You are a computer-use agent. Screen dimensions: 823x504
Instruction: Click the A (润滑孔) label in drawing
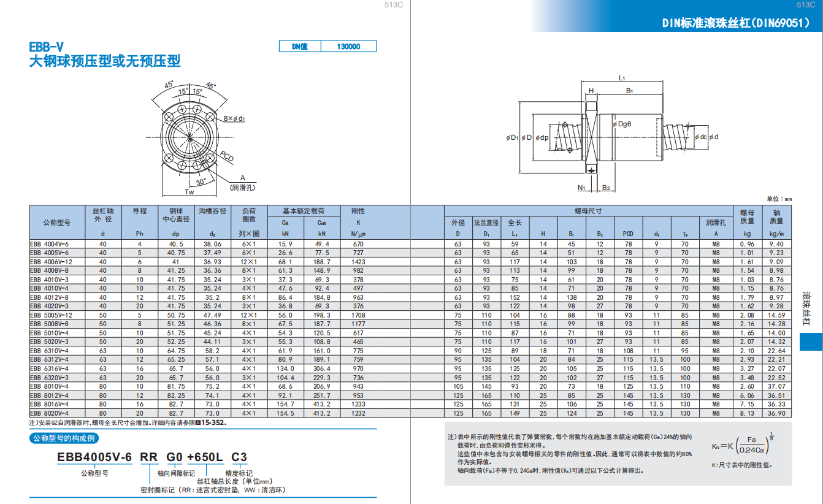(x=242, y=182)
